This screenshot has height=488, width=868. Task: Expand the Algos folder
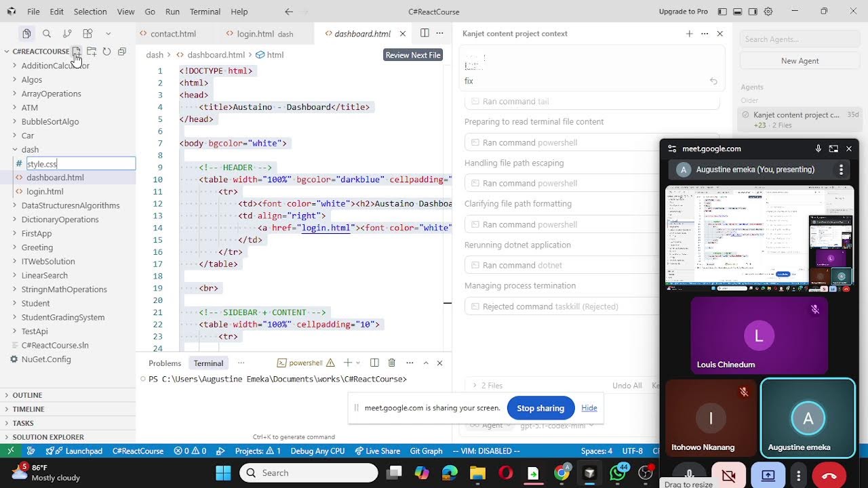click(32, 79)
